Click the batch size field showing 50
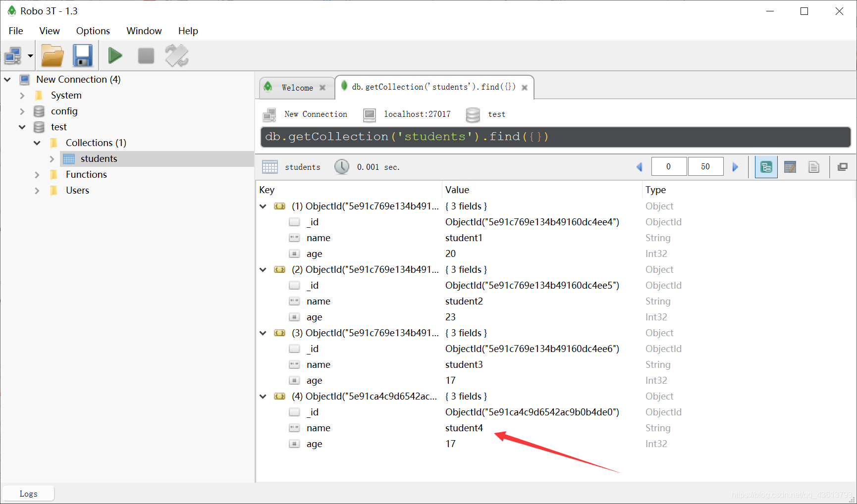Image resolution: width=857 pixels, height=504 pixels. click(705, 166)
